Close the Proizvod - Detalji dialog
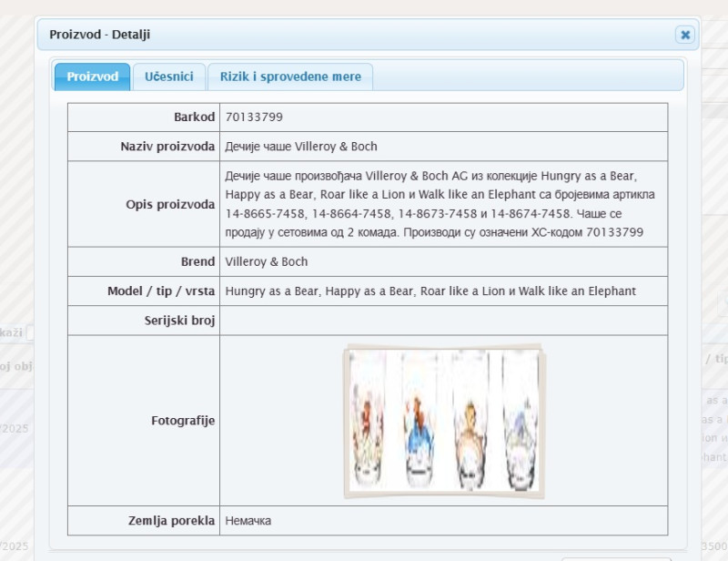 point(685,35)
